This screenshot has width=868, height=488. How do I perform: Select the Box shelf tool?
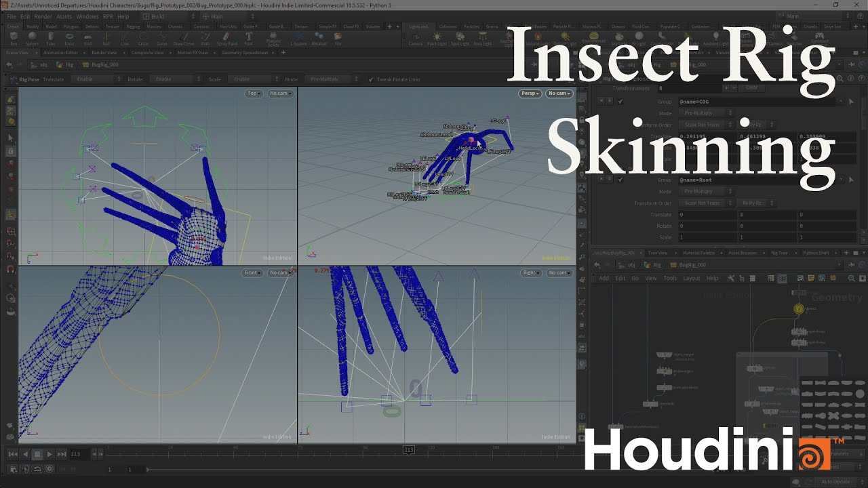[14, 38]
